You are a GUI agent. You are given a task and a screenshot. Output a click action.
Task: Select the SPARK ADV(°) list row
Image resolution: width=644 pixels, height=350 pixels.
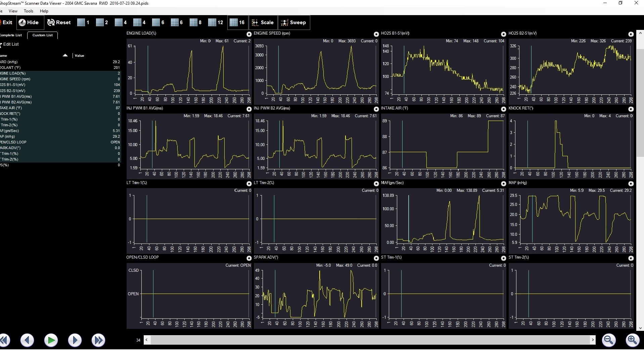[60, 148]
